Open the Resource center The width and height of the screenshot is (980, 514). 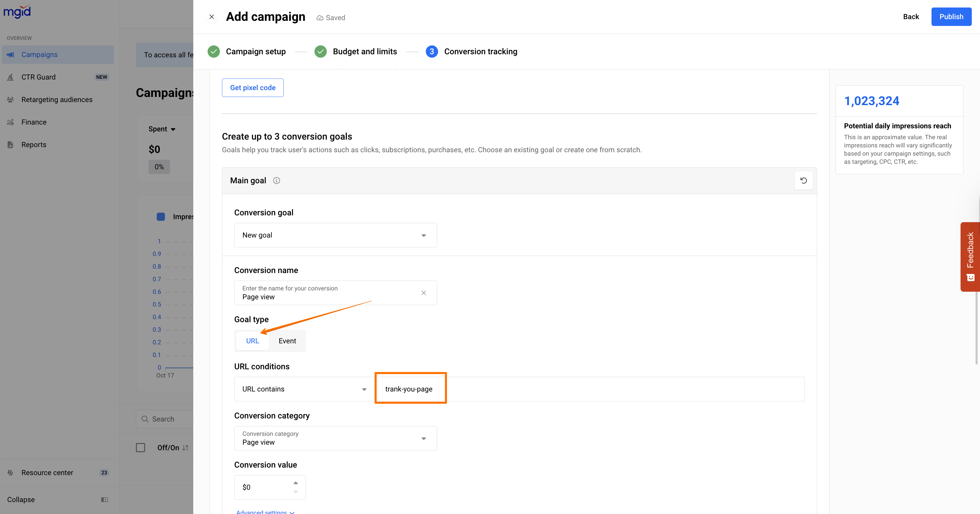(x=47, y=473)
